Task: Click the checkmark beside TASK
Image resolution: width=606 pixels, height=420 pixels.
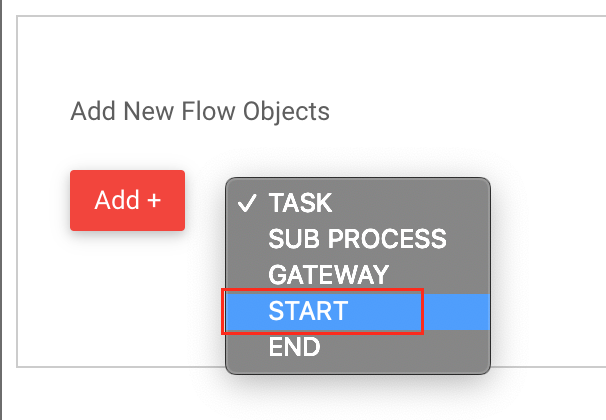Action: pyautogui.click(x=246, y=203)
